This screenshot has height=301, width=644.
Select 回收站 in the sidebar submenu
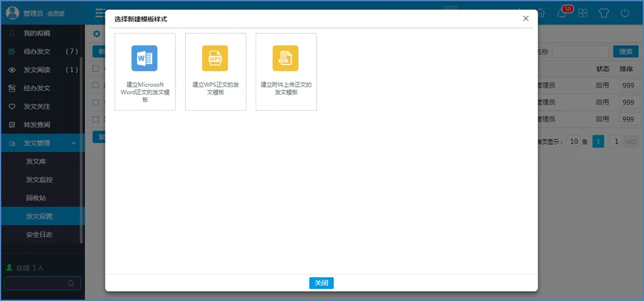pos(36,198)
